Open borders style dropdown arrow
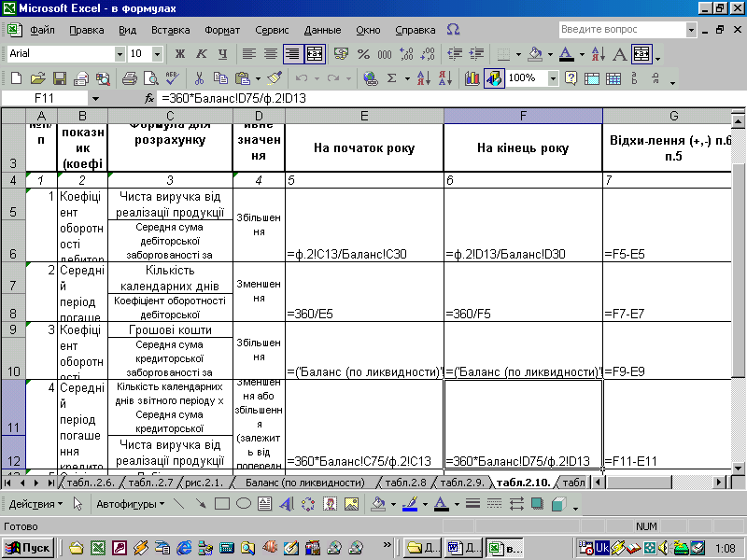The width and height of the screenshot is (747, 560). (518, 54)
